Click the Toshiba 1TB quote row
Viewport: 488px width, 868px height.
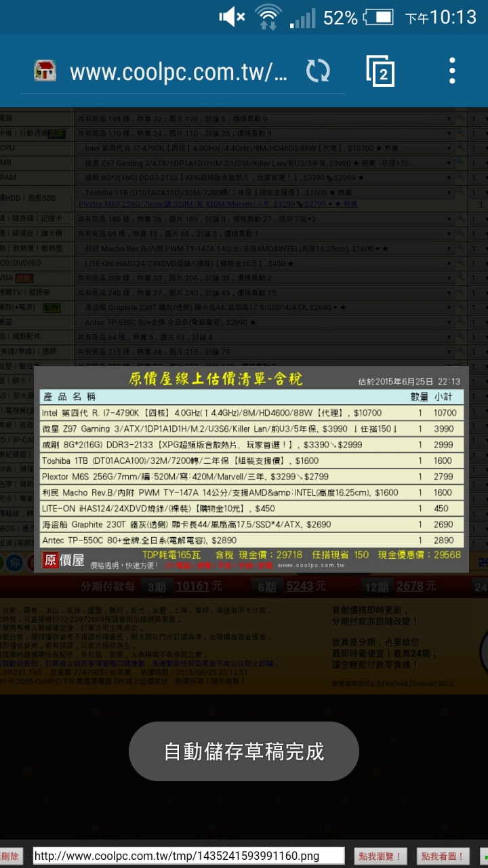point(251,460)
